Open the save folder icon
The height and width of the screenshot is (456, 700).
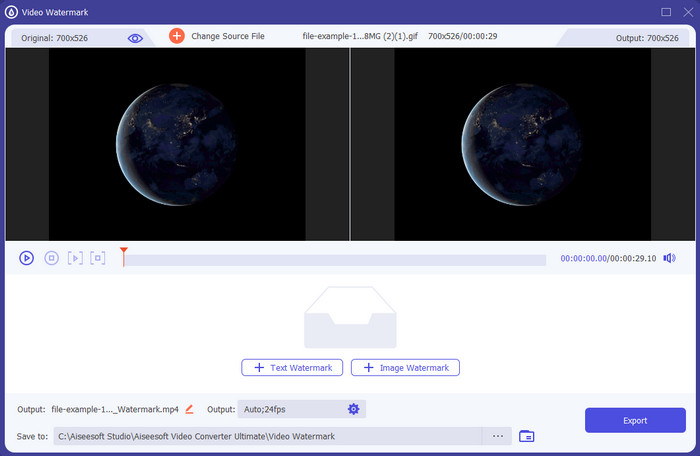pos(527,436)
